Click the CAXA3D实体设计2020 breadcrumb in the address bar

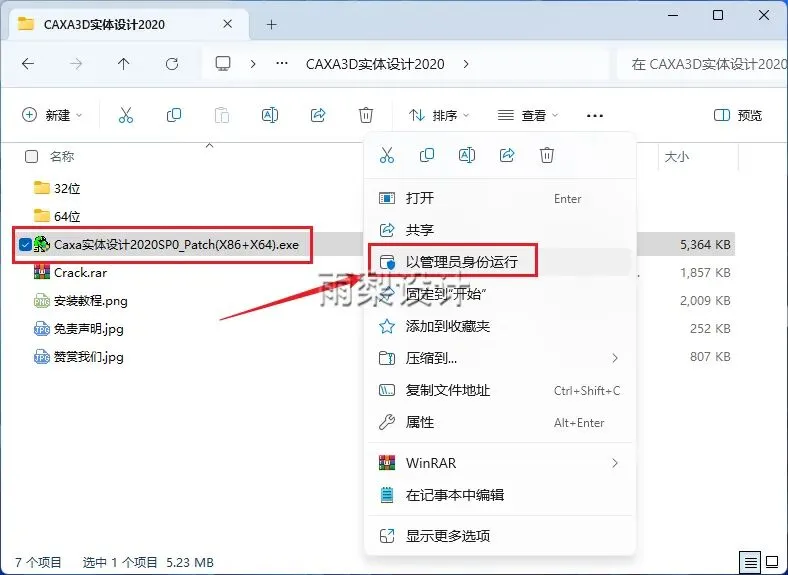click(375, 64)
